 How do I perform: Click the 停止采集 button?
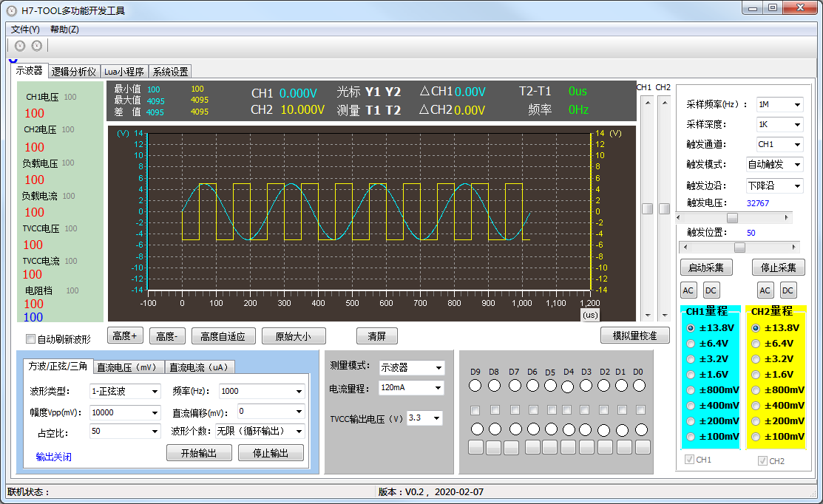tap(779, 268)
